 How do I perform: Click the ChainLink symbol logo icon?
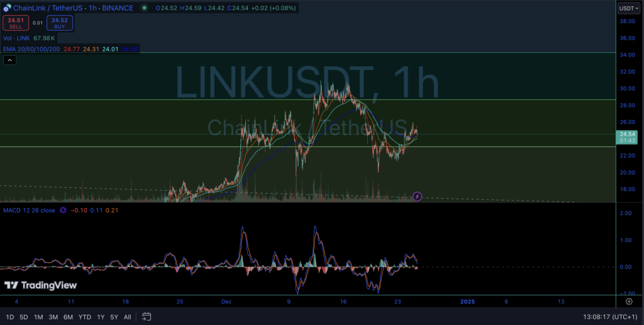8,8
